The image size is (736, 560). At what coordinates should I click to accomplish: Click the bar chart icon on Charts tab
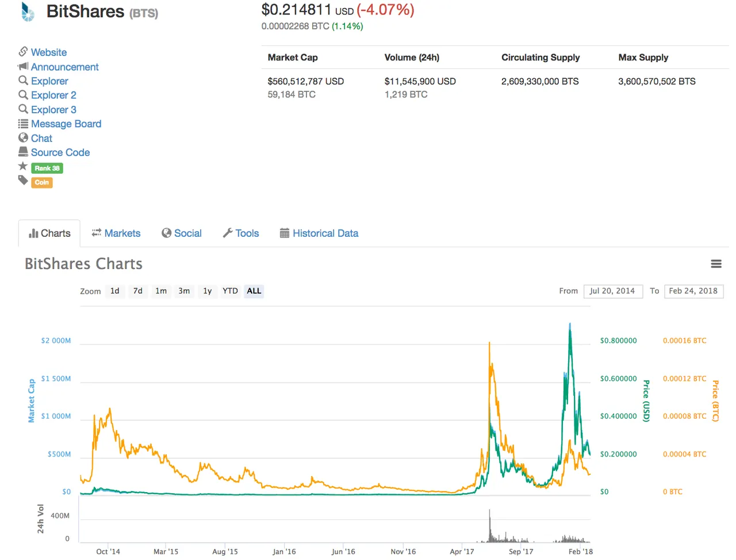click(33, 233)
